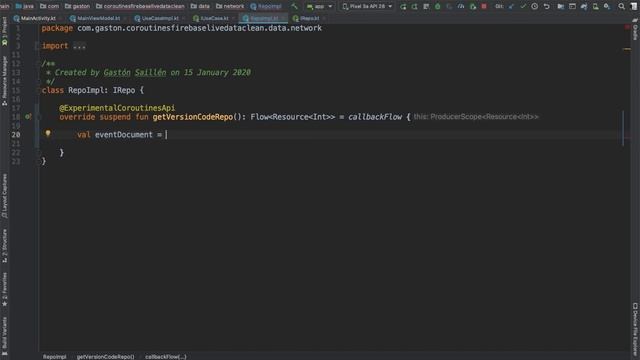Open the Structure tool window

pos(4,246)
